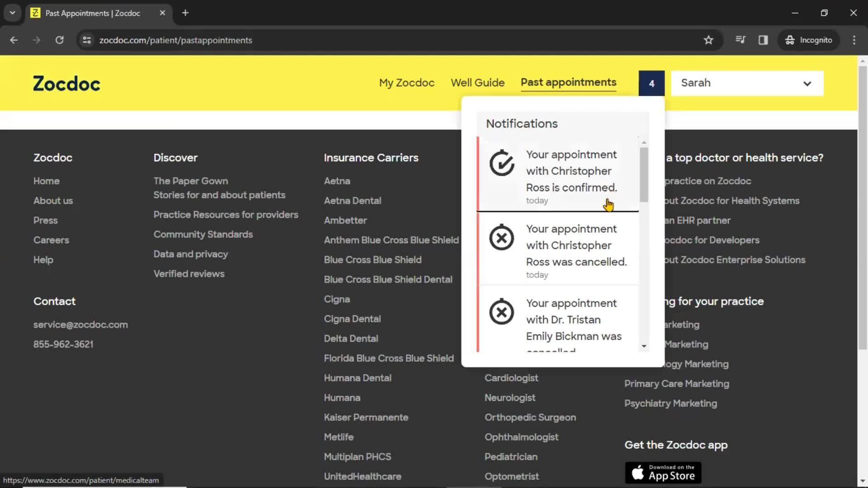This screenshot has height=488, width=868.
Task: Open the Well Guide menu item
Action: (x=477, y=82)
